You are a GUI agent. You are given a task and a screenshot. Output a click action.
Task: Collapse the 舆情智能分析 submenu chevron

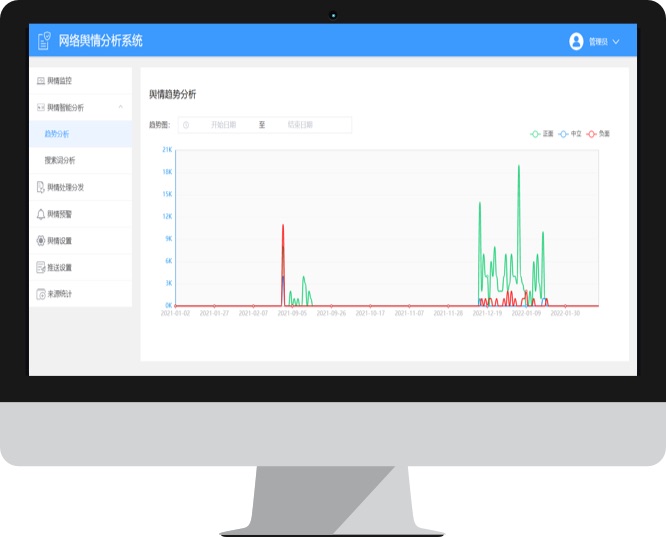tap(120, 107)
